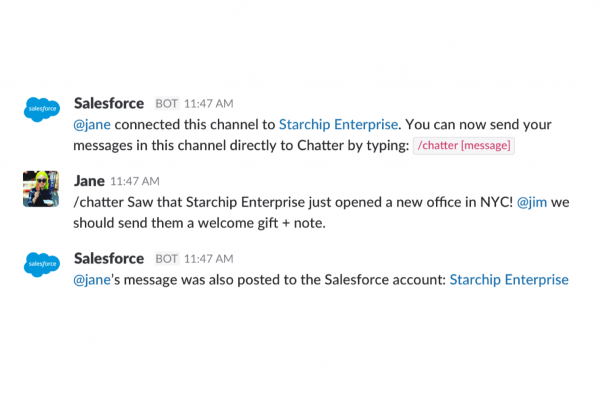Click @jane mention in last bot message

(92, 280)
